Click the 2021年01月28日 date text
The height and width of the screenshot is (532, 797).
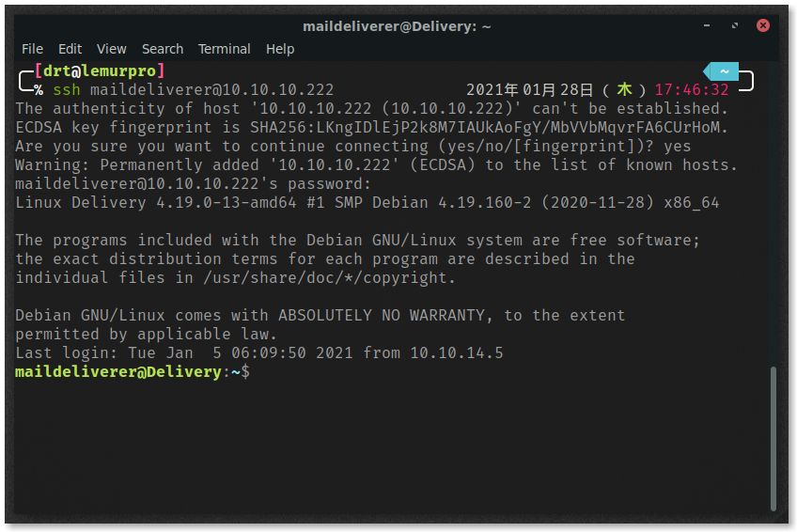530,90
